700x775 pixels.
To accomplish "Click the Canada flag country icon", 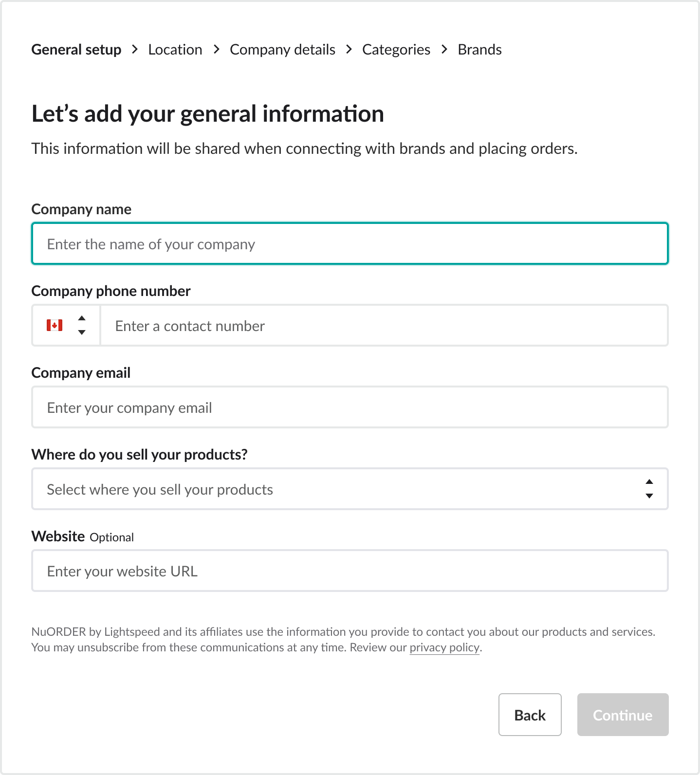I will tap(55, 325).
